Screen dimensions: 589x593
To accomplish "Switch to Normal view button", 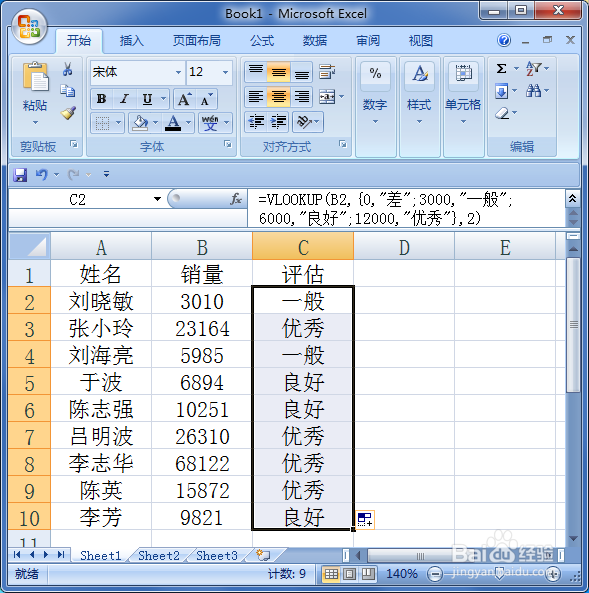I will tap(331, 574).
